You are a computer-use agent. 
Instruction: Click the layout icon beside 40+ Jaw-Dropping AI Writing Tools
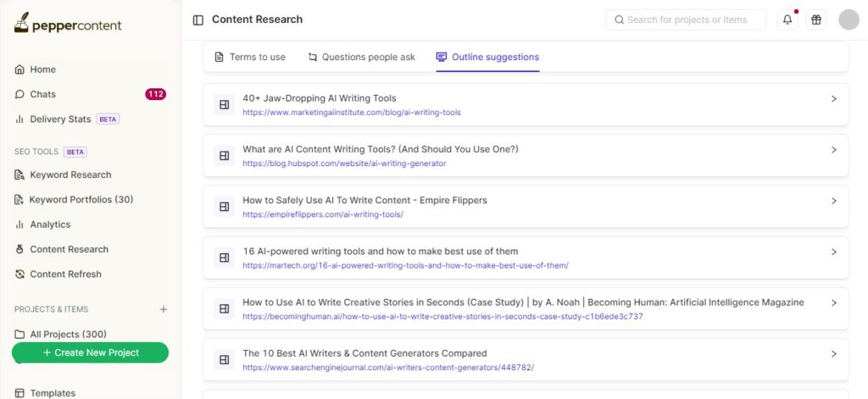coord(225,105)
